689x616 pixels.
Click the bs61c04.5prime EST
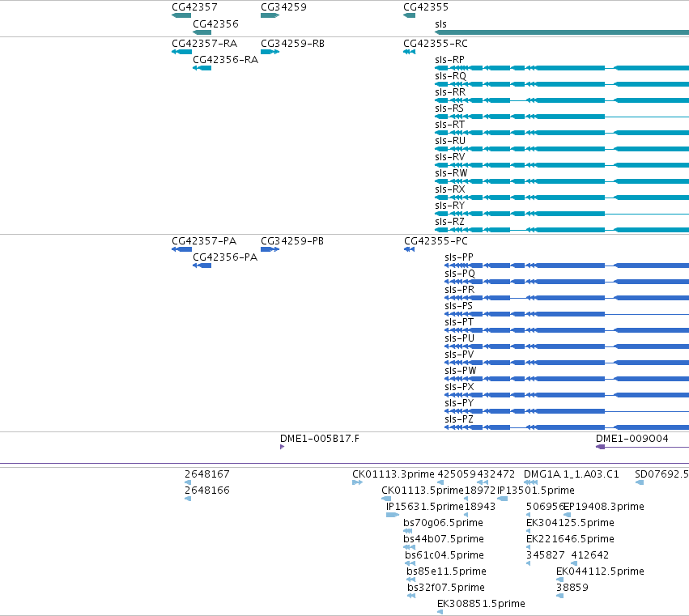[410, 563]
